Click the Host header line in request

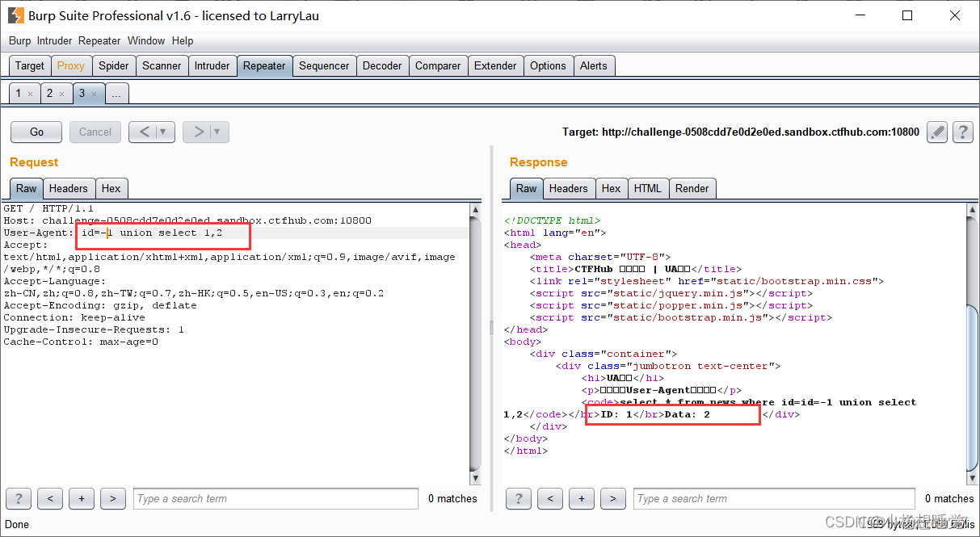(x=187, y=220)
